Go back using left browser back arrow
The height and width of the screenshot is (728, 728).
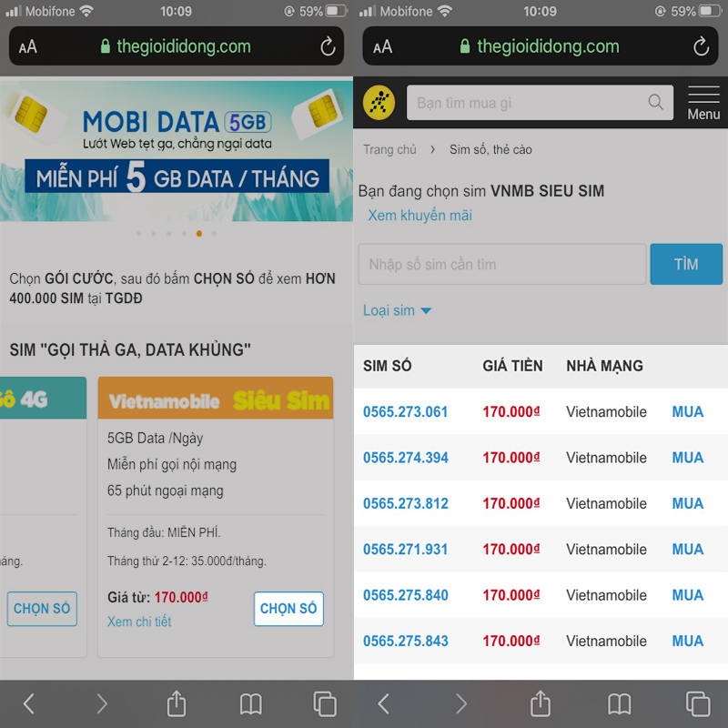(x=29, y=703)
